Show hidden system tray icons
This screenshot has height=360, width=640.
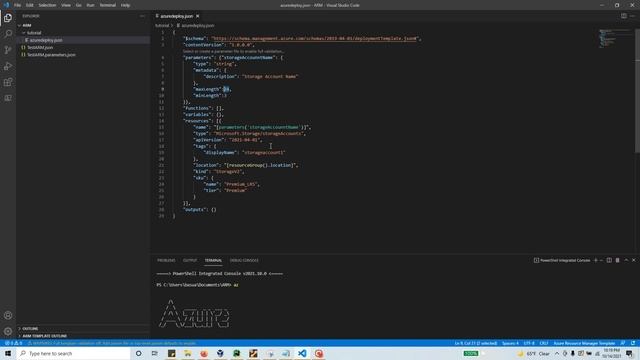557,353
